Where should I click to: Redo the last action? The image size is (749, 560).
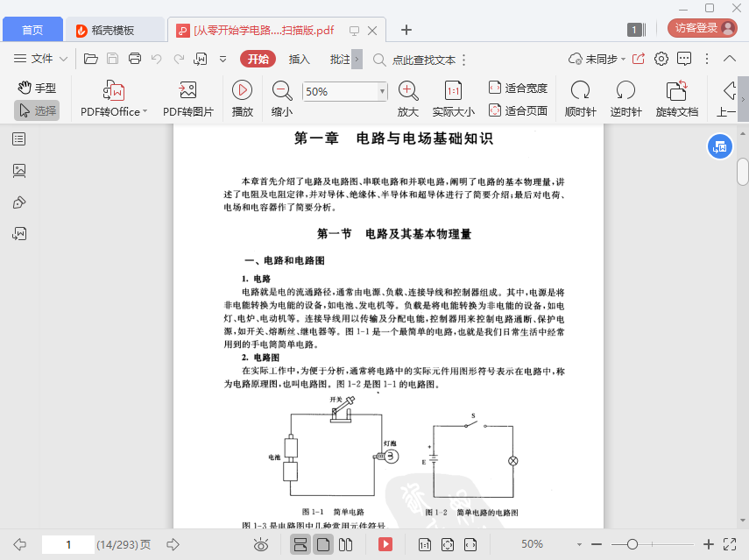pos(179,59)
